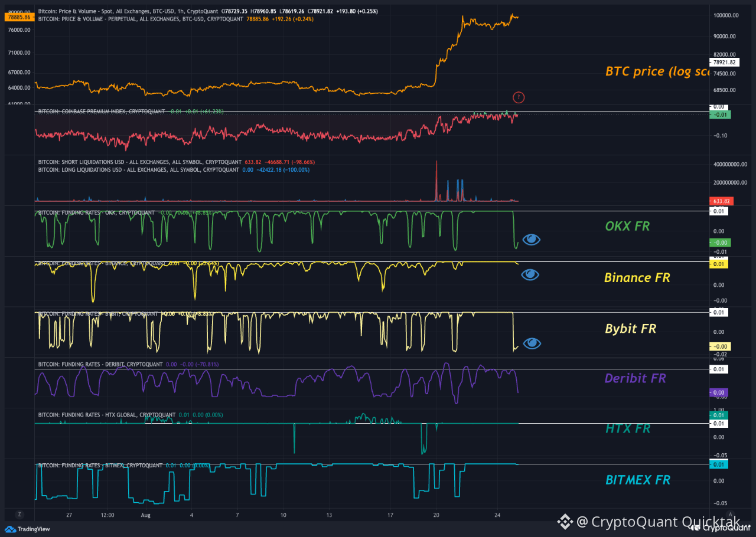
Task: Click the Aug label on the time axis
Action: coord(146,515)
